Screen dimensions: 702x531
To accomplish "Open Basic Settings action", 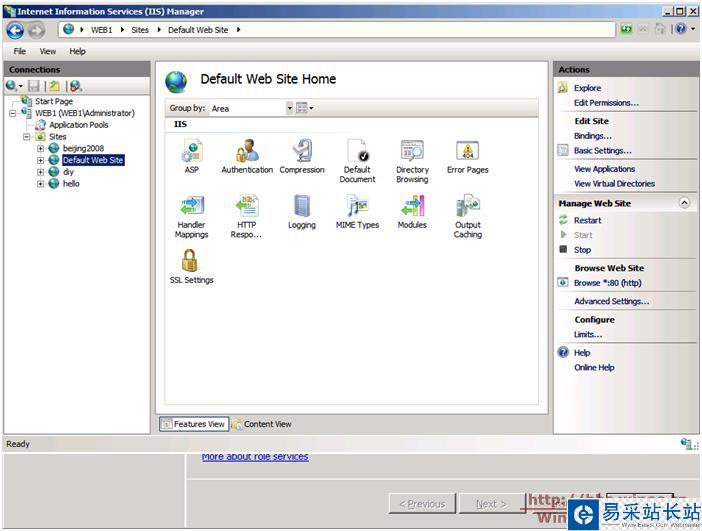I will [603, 150].
